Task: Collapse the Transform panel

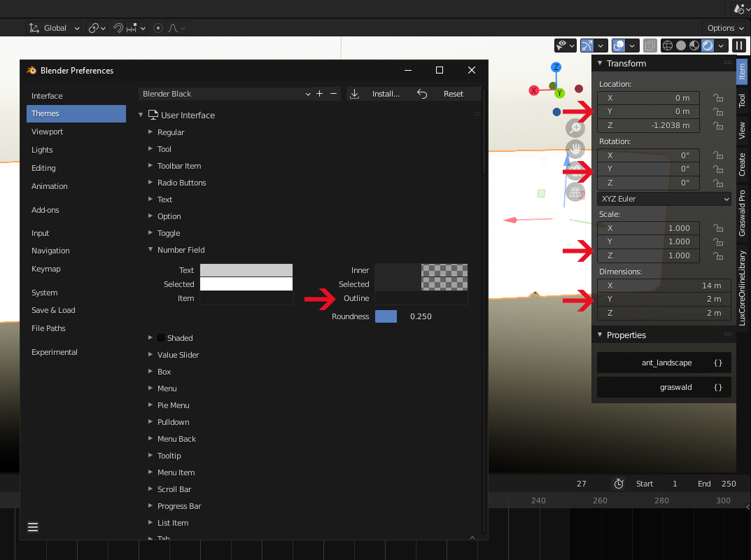Action: 600,63
